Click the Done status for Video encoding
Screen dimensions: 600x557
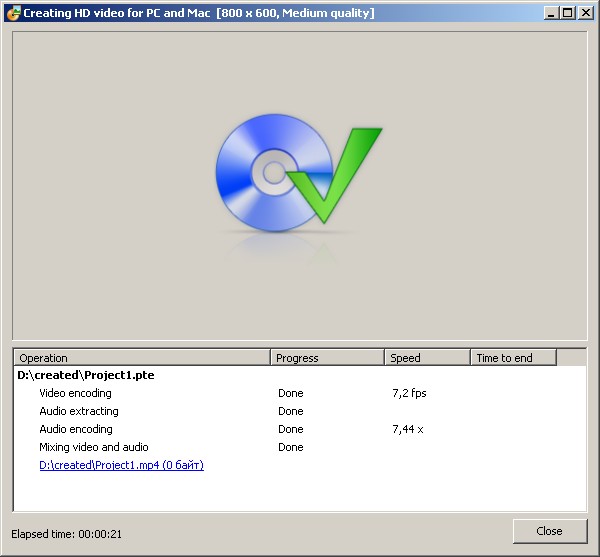click(290, 393)
